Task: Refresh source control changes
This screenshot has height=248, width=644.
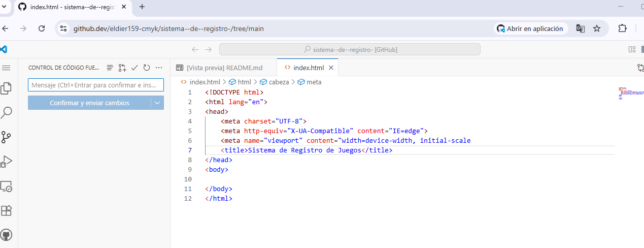Action: 147,68
